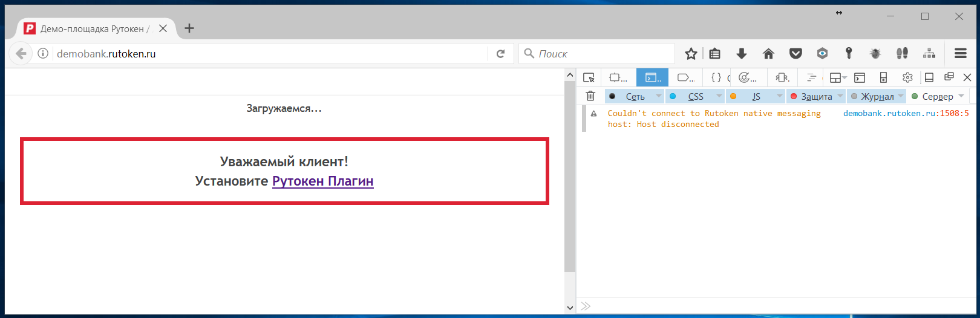
Task: Open the demobank.rutoken.ru:1508:5 source link
Action: (x=906, y=113)
